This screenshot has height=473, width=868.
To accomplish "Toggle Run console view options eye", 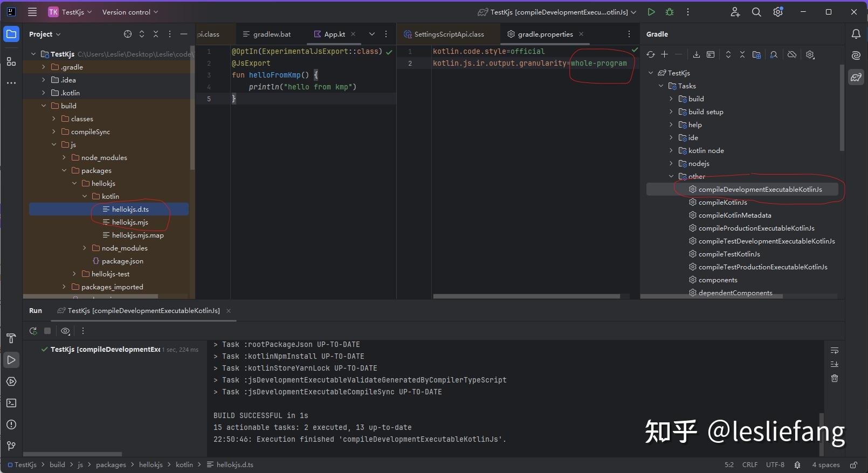I will click(65, 331).
